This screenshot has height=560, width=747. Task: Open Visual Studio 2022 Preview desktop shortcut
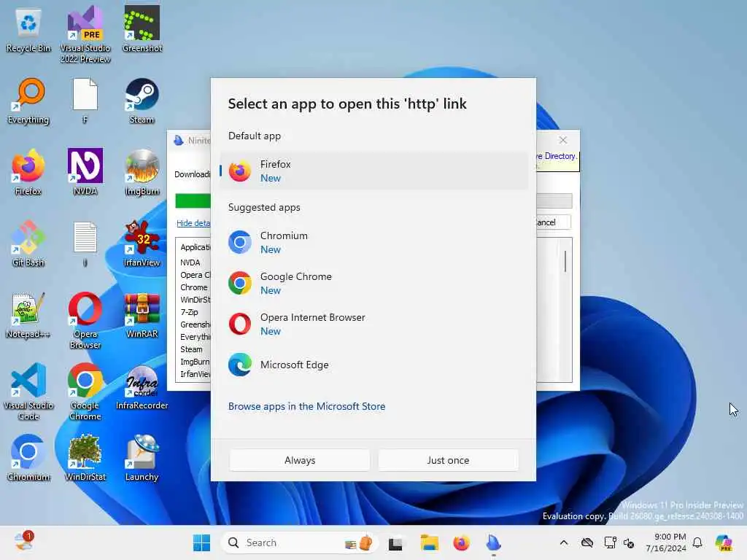tap(85, 34)
